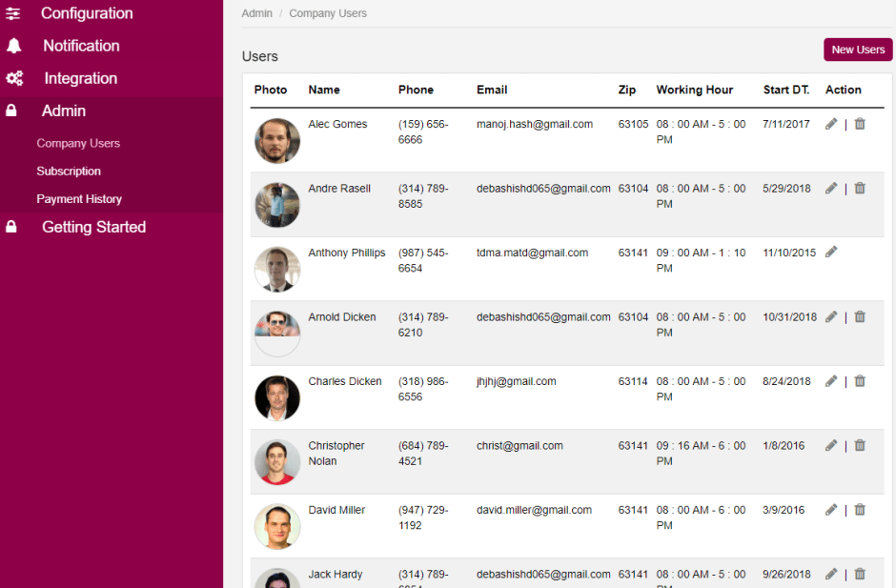Click the Admin lock icon
The width and height of the screenshot is (896, 588).
10,111
